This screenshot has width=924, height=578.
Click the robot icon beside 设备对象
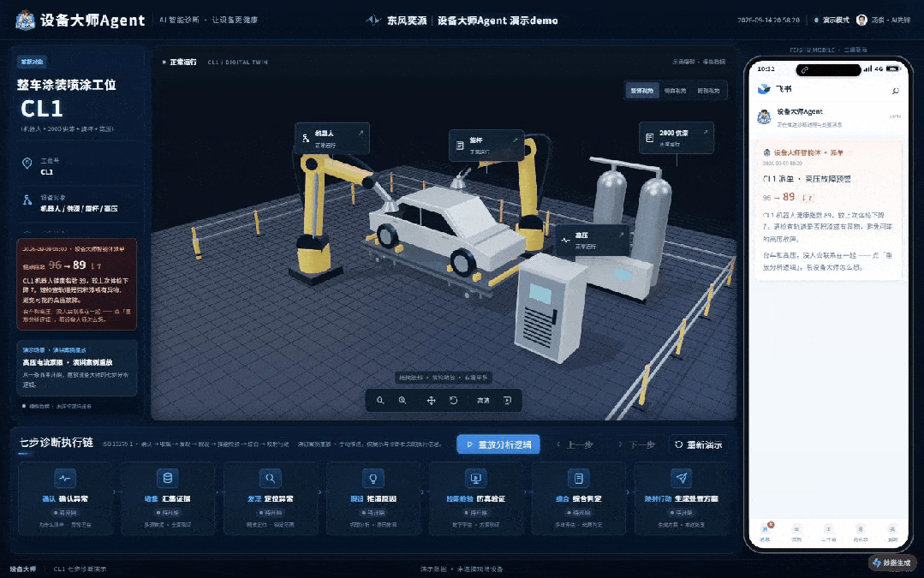tap(27, 200)
